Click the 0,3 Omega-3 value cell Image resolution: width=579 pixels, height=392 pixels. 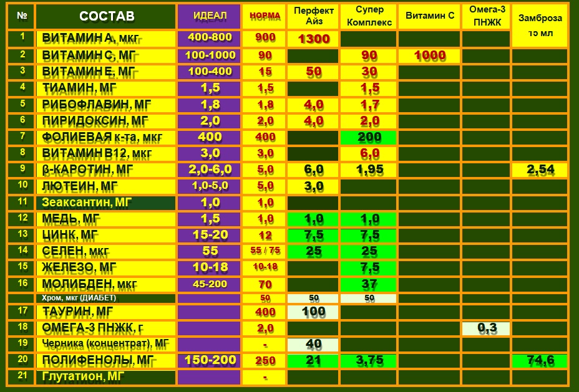[485, 328]
